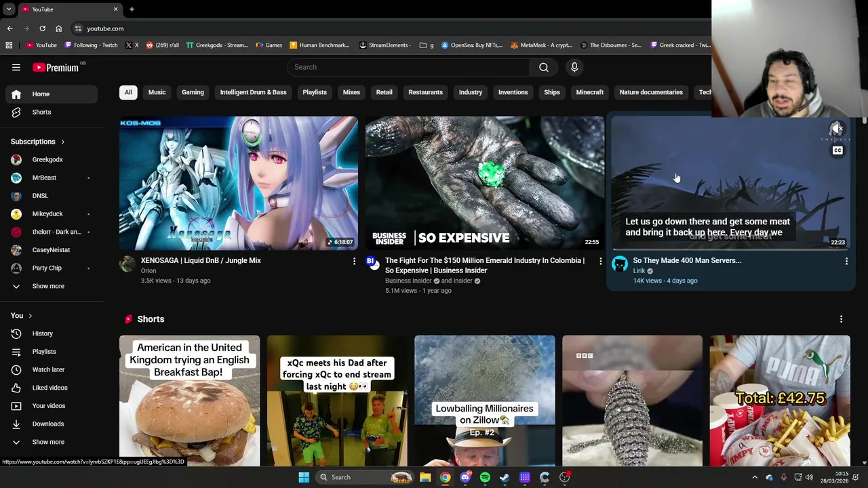868x488 pixels.
Task: Click the Orion channel avatar
Action: point(127,264)
